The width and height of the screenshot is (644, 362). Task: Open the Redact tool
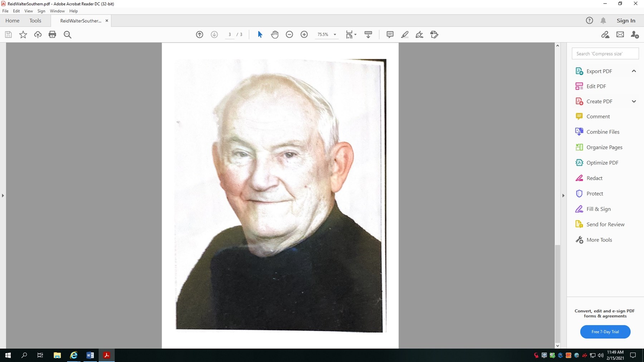tap(594, 178)
